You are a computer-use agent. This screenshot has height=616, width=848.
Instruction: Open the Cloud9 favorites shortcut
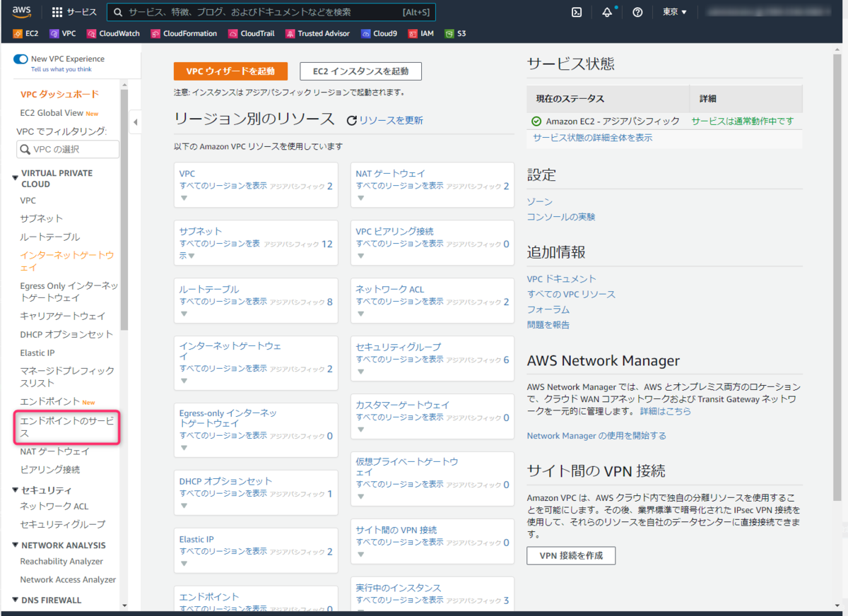coord(379,33)
